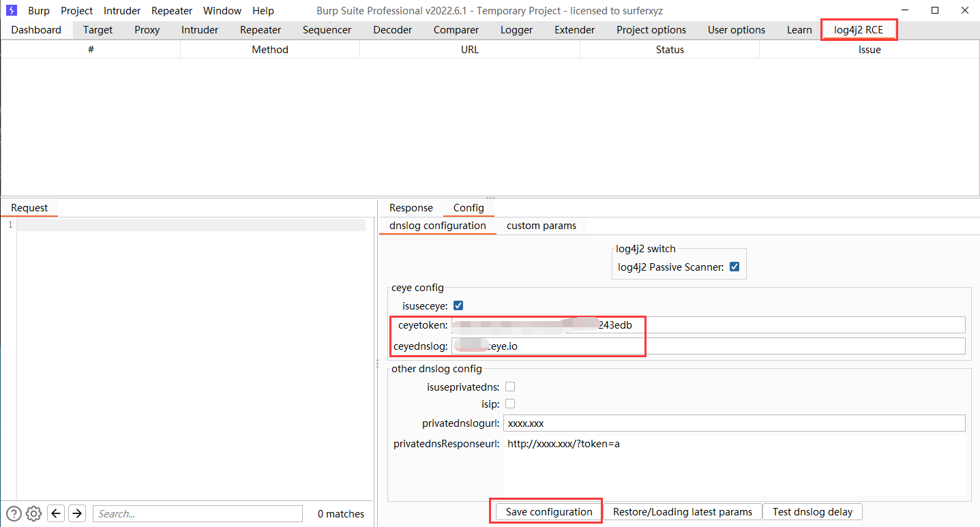Open the custom params subtab
Image resolution: width=980 pixels, height=527 pixels.
click(x=541, y=226)
